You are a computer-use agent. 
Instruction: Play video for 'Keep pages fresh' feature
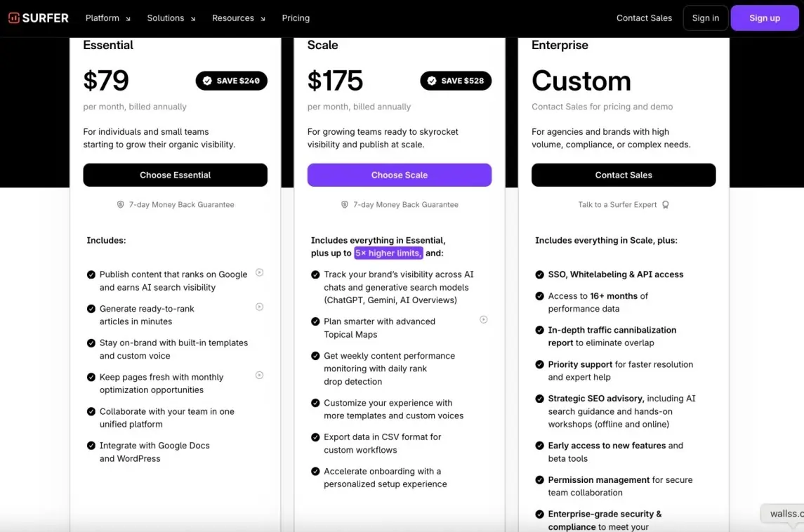coord(259,375)
